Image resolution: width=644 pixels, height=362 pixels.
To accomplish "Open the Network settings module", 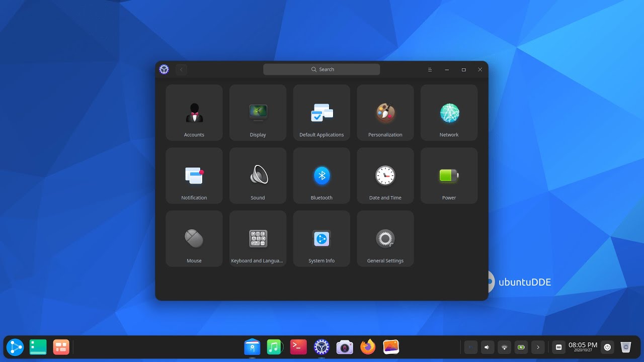I will tap(449, 113).
